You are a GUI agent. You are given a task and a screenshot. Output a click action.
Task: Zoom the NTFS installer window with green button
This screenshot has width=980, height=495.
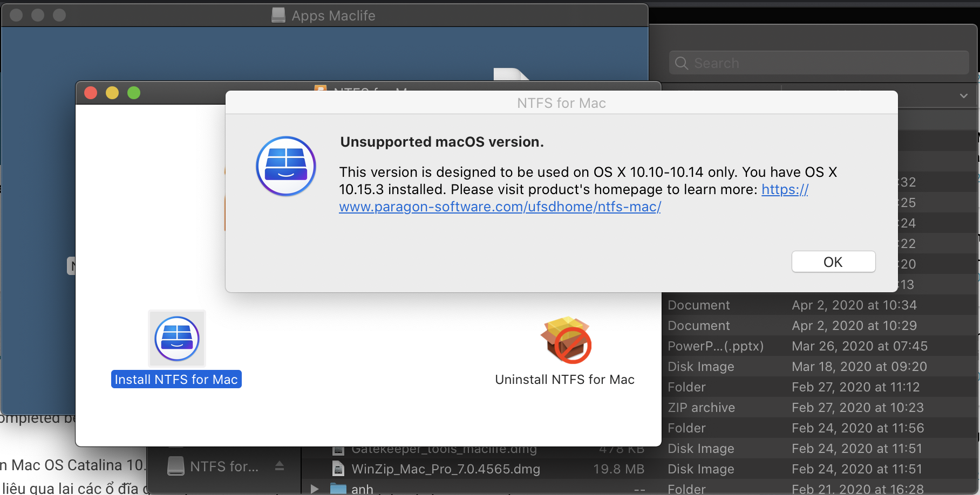[134, 93]
